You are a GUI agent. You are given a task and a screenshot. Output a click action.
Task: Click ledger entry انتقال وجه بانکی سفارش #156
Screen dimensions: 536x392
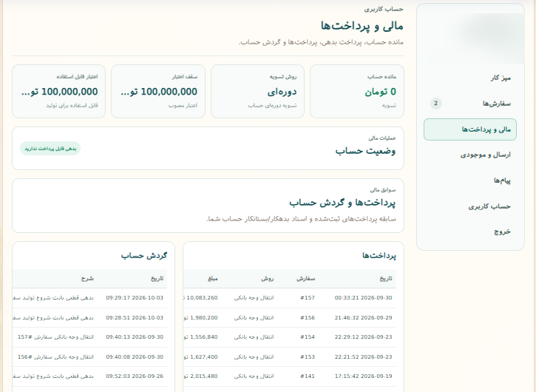pyautogui.click(x=55, y=356)
